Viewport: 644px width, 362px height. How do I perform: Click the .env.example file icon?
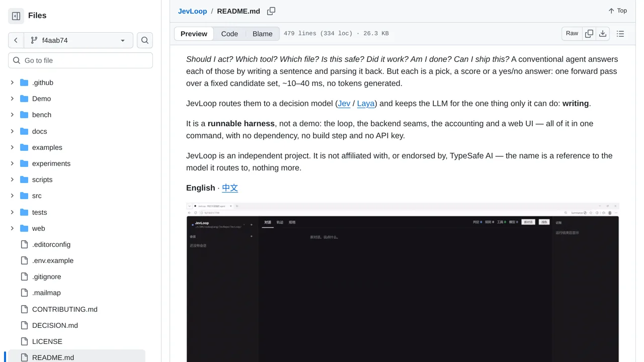[24, 260]
